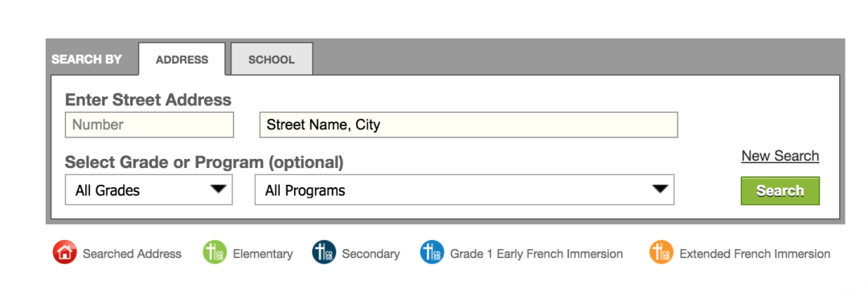868x294 pixels.
Task: Click the dark navy Secondary school icon
Action: (x=324, y=253)
